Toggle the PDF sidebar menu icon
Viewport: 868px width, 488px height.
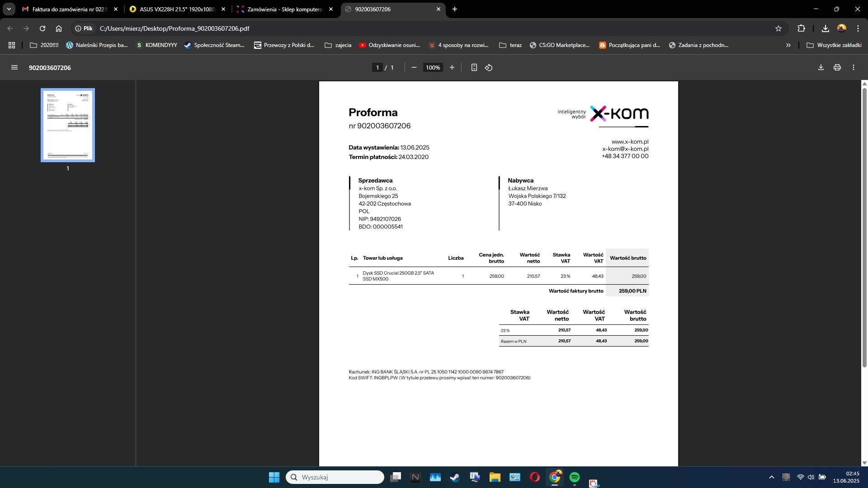click(x=14, y=67)
